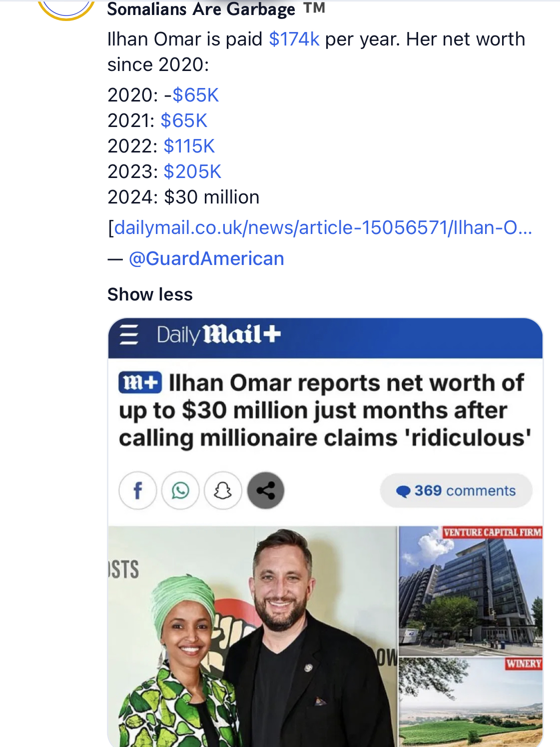This screenshot has width=560, height=747.
Task: Open the dailymail.co.uk article link
Action: (x=323, y=227)
